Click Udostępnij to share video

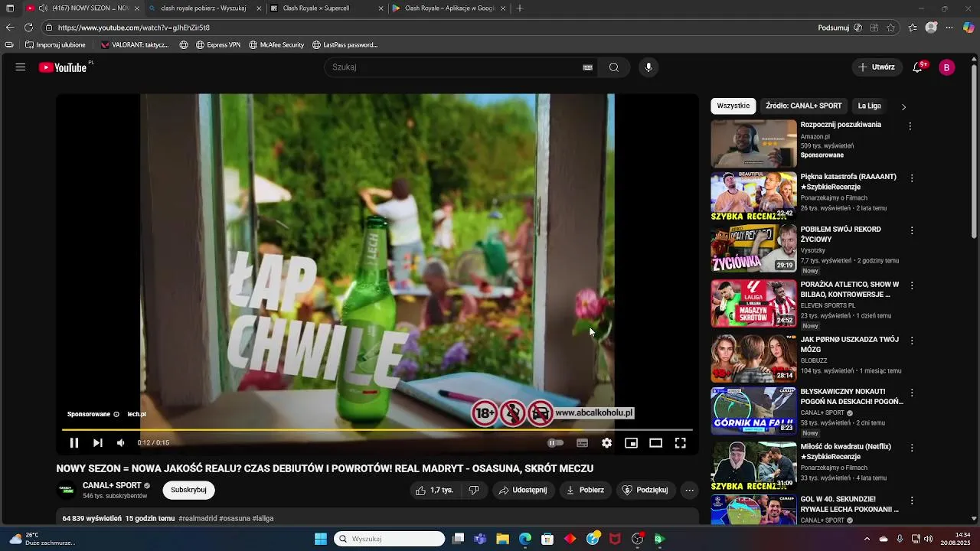click(523, 490)
